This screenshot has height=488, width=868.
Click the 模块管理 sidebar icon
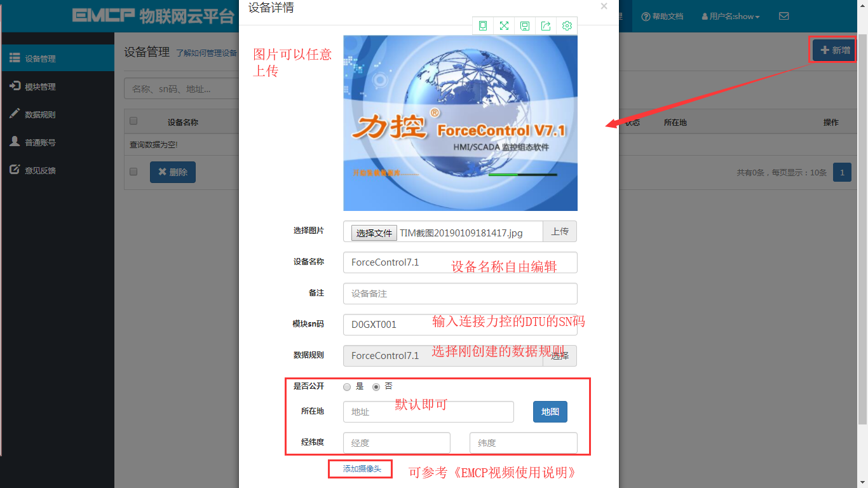point(14,86)
